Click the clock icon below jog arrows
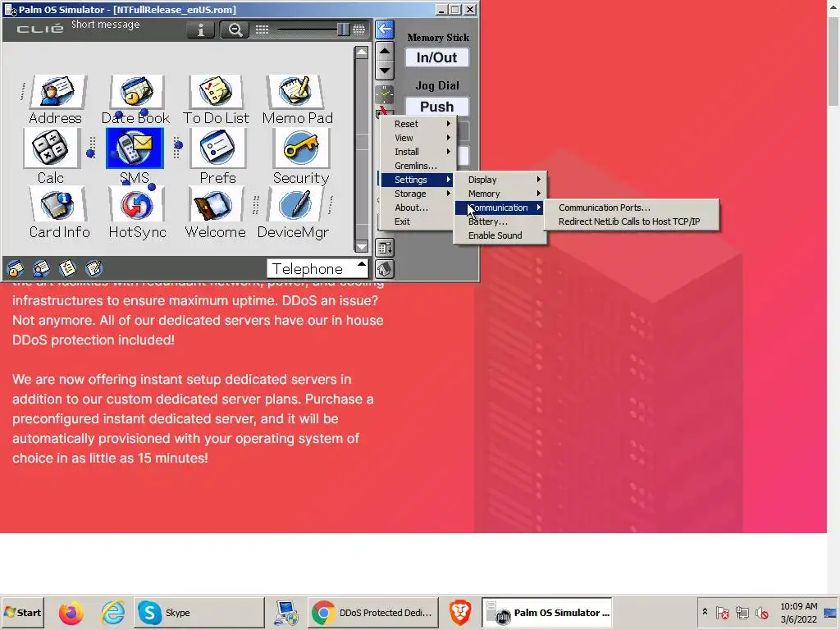Viewport: 840px width, 630px height. click(x=385, y=94)
